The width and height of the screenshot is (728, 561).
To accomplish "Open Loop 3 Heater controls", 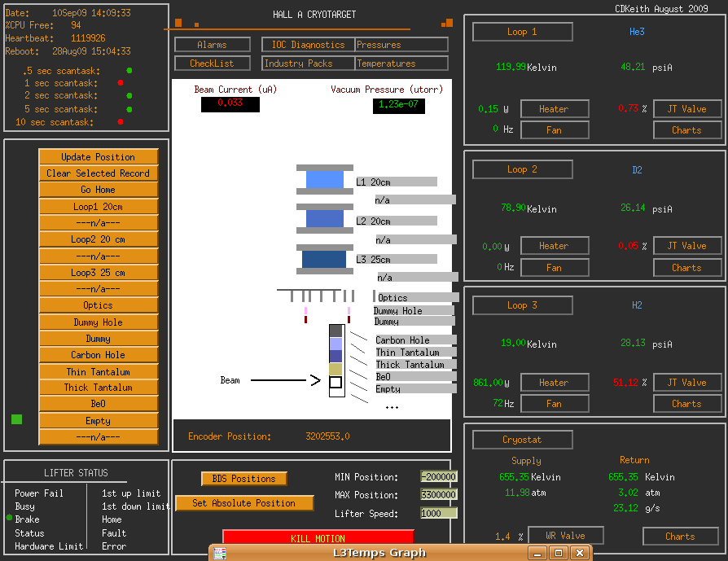I will click(555, 382).
